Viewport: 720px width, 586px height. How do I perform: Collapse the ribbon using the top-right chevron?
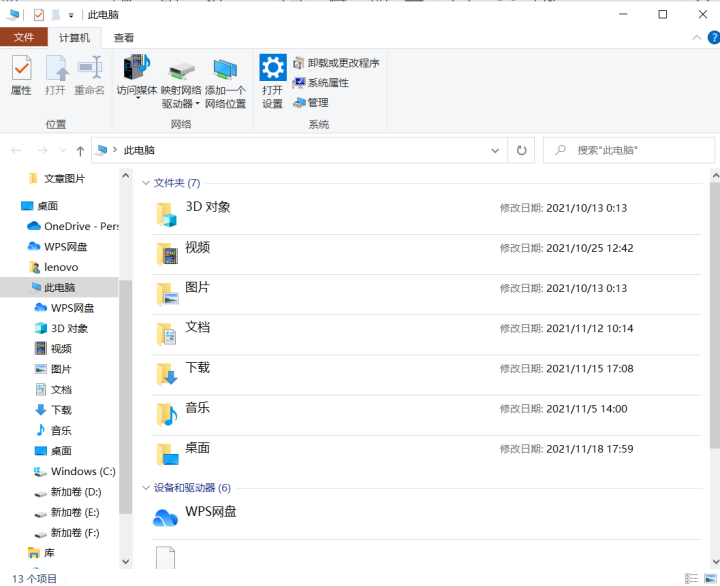coord(697,37)
